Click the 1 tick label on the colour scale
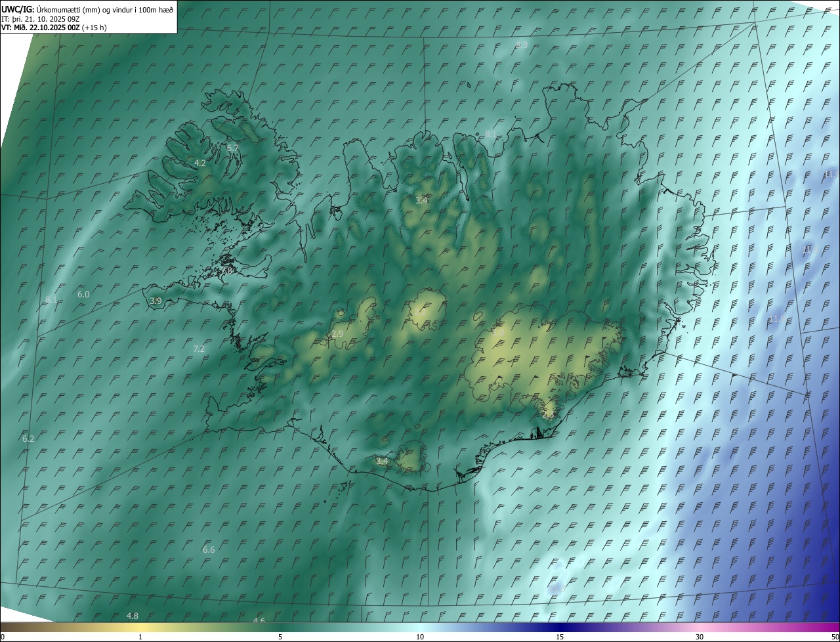840x642 pixels. click(x=140, y=637)
